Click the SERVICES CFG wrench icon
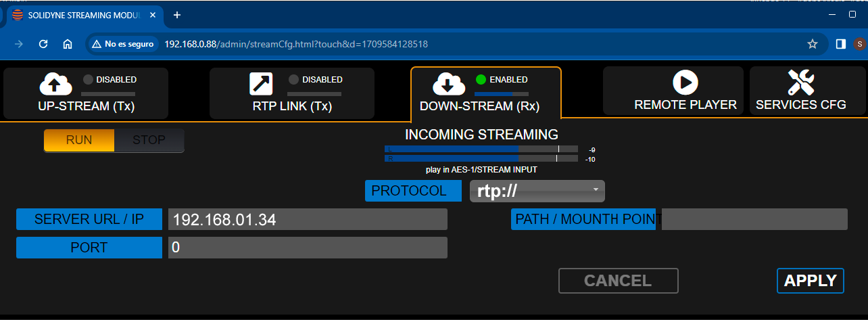The width and height of the screenshot is (868, 320). click(800, 83)
